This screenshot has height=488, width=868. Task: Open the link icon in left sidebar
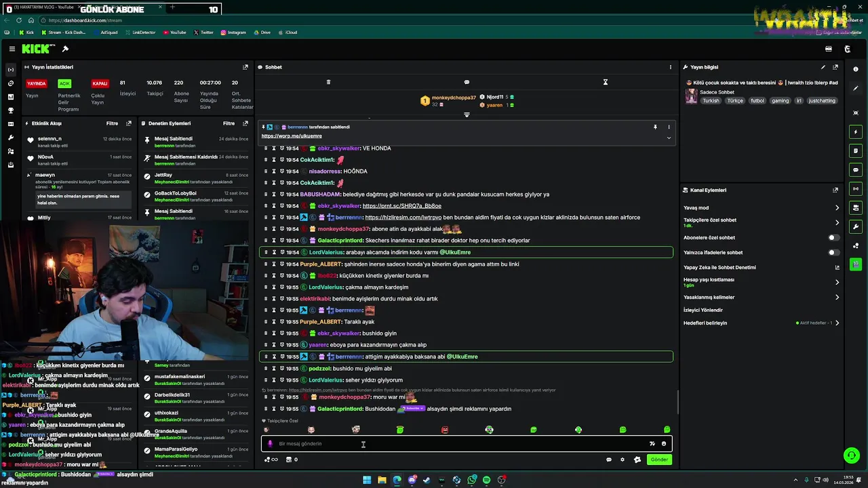[x=10, y=83]
